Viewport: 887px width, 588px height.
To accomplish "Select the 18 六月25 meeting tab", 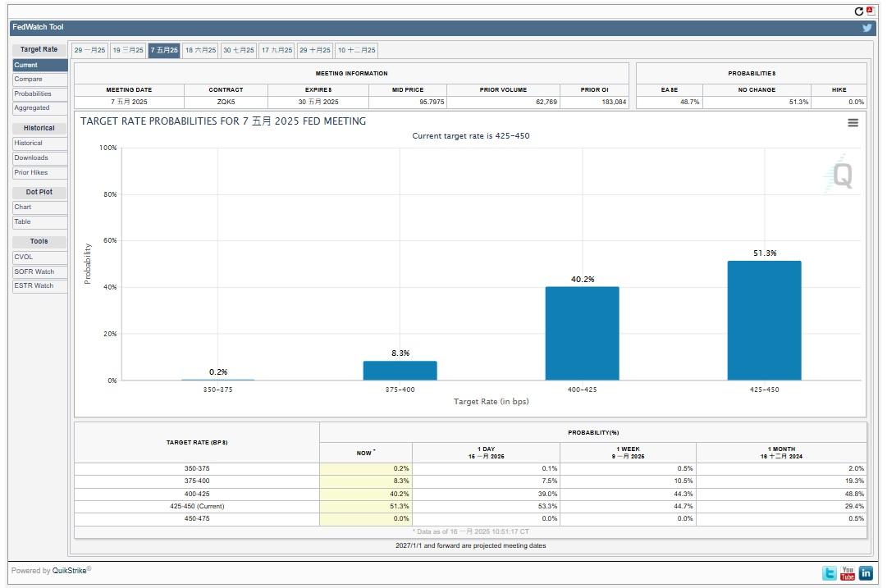I will [200, 50].
